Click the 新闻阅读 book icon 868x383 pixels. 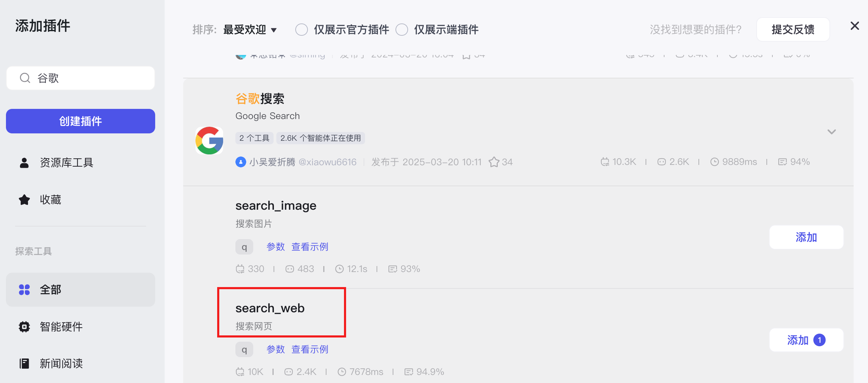(24, 363)
